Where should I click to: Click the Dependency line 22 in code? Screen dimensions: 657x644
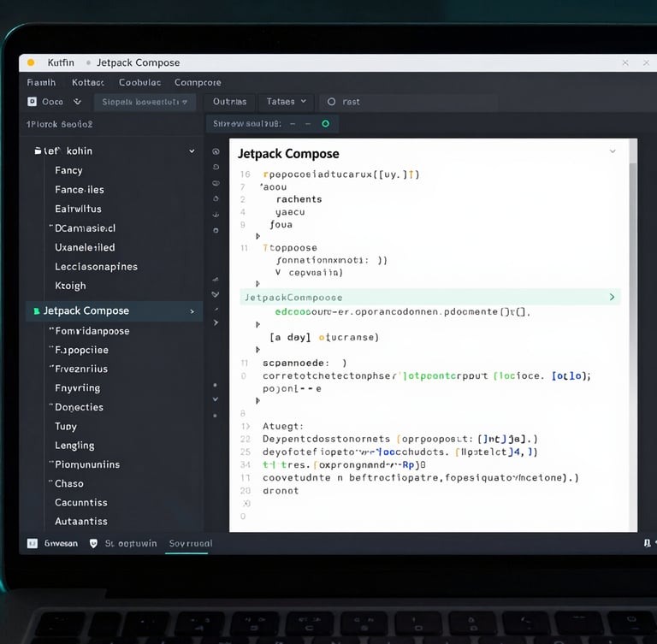pyautogui.click(x=400, y=439)
